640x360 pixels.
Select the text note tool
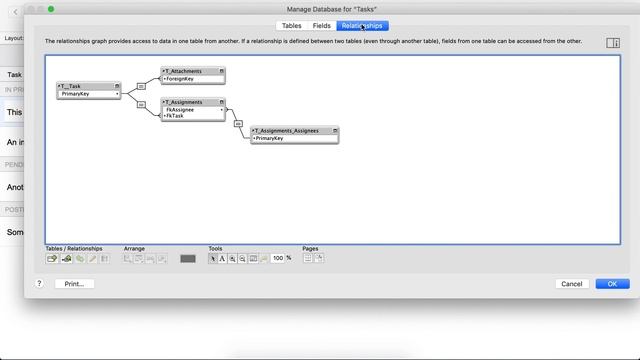coord(222,258)
